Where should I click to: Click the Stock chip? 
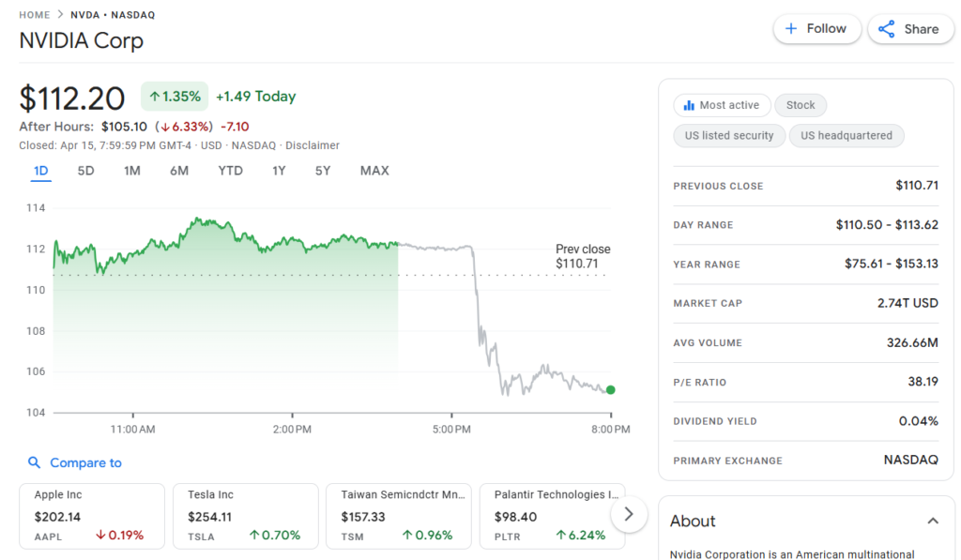coord(801,105)
